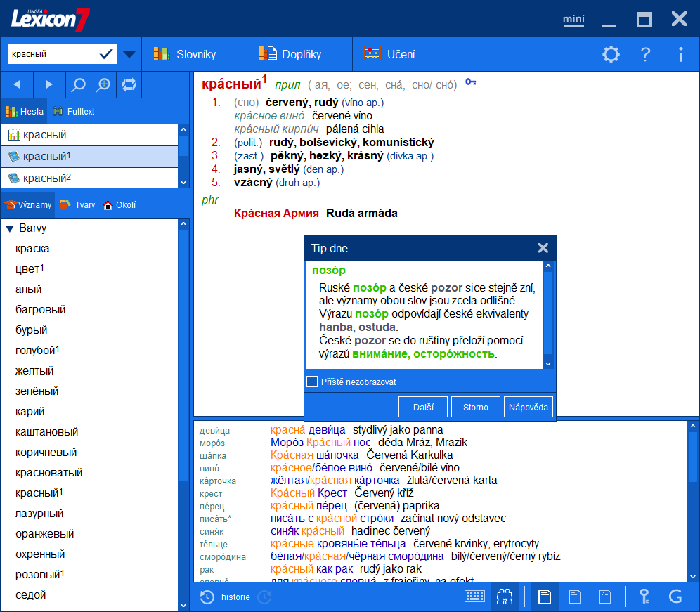Switch to the Významy tab

28,205
